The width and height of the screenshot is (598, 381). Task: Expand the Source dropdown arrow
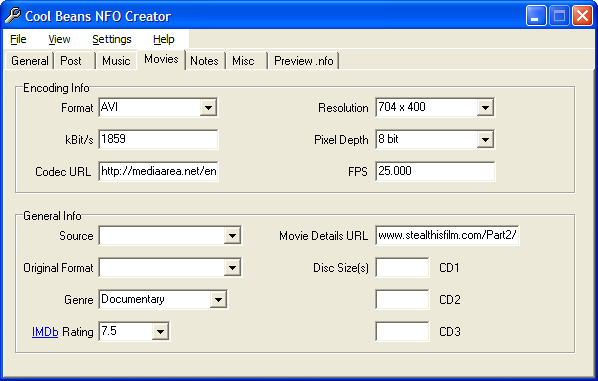[x=232, y=236]
